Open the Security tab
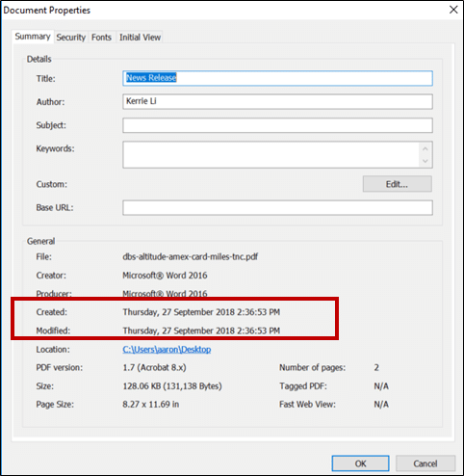Image resolution: width=464 pixels, height=476 pixels. point(71,38)
